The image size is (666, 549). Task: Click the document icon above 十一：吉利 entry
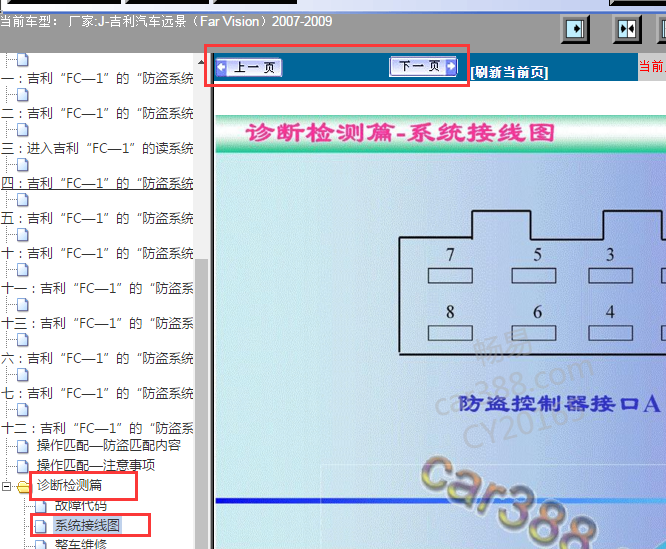23,270
